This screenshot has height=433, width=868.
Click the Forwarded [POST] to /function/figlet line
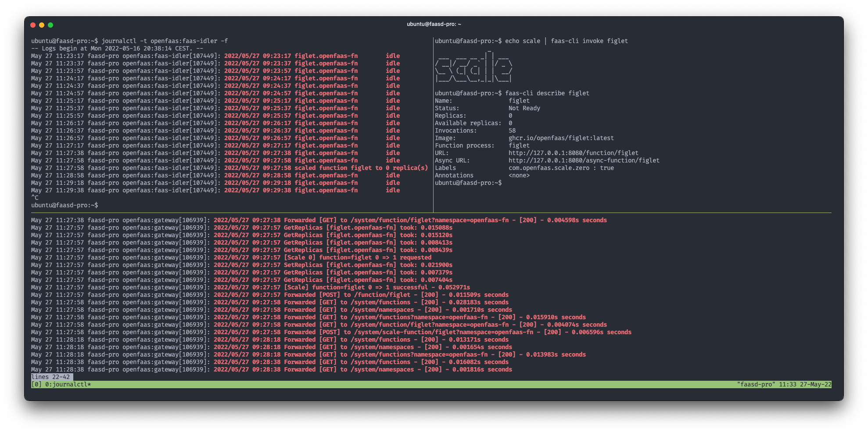270,295
